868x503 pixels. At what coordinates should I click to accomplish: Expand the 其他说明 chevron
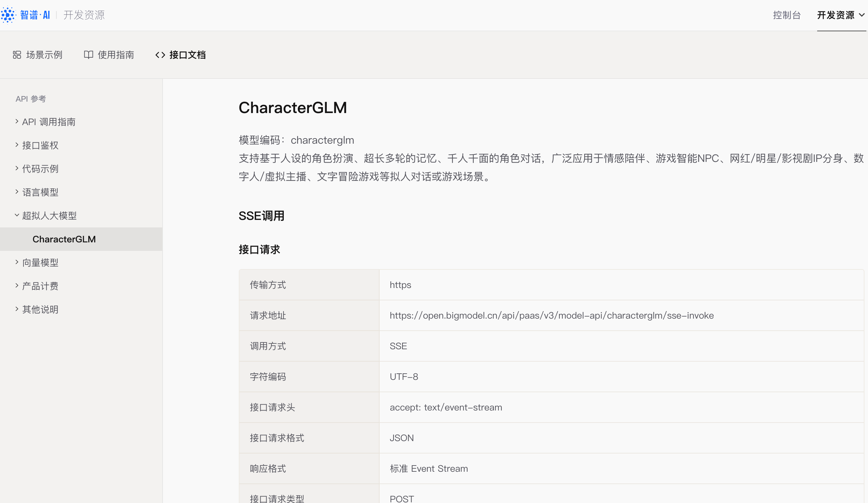[x=17, y=309]
